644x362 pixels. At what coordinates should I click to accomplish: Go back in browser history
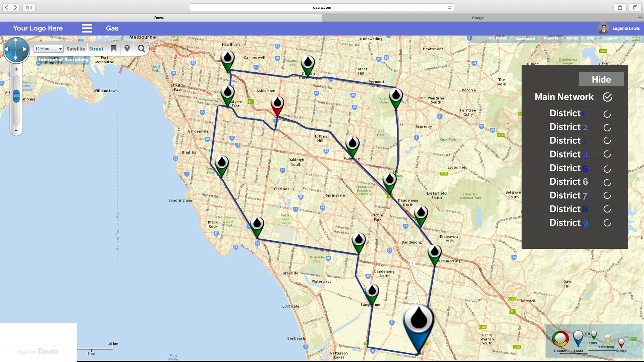6,7
